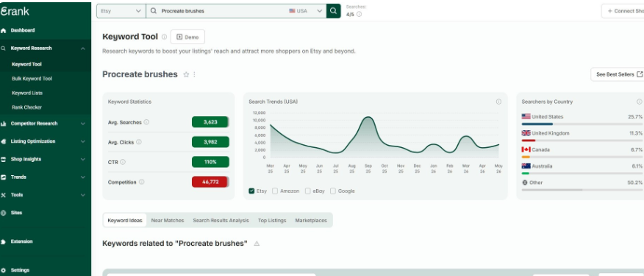This screenshot has width=644, height=276.
Task: Click the red Competition 46,772 badge
Action: pos(210,182)
